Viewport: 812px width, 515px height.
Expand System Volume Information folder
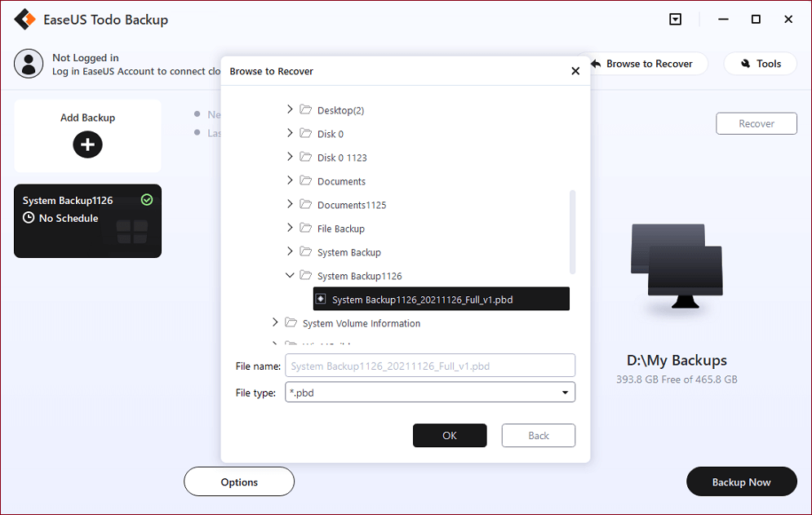[x=275, y=323]
